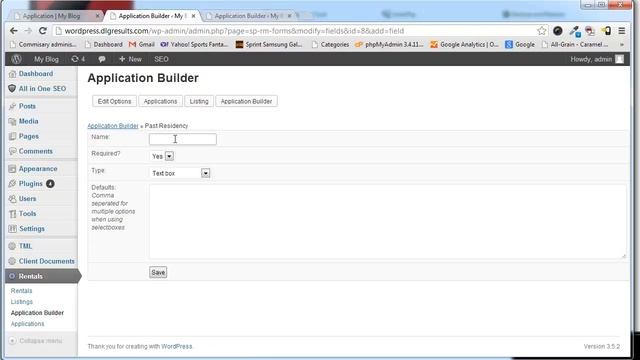Open the Rentals main menu item
640x360 pixels.
(42, 276)
